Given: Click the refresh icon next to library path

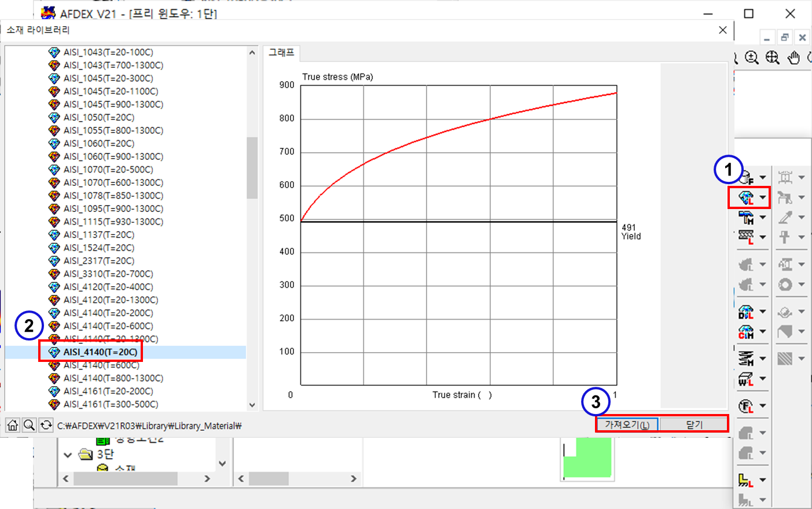Looking at the screenshot, I should [x=46, y=426].
